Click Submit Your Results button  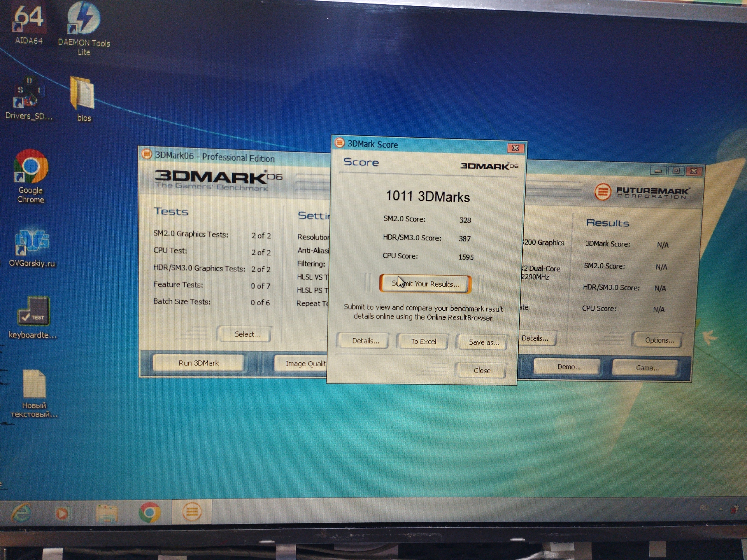point(425,284)
